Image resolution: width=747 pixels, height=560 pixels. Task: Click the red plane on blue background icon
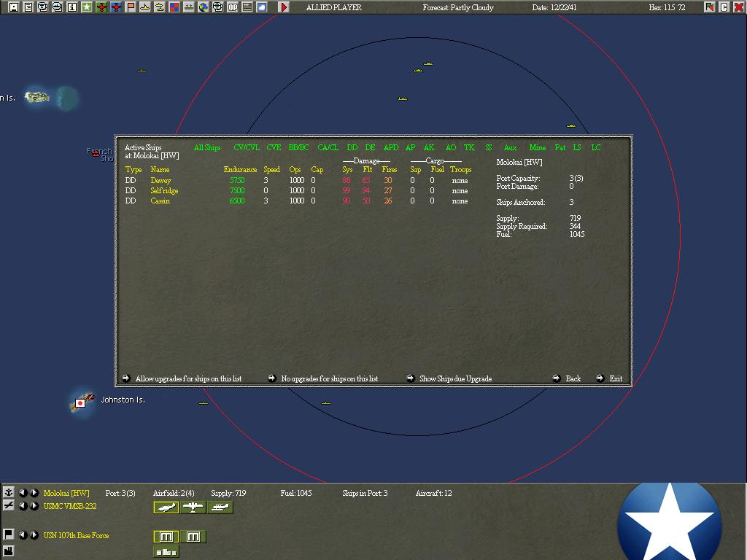click(x=116, y=7)
